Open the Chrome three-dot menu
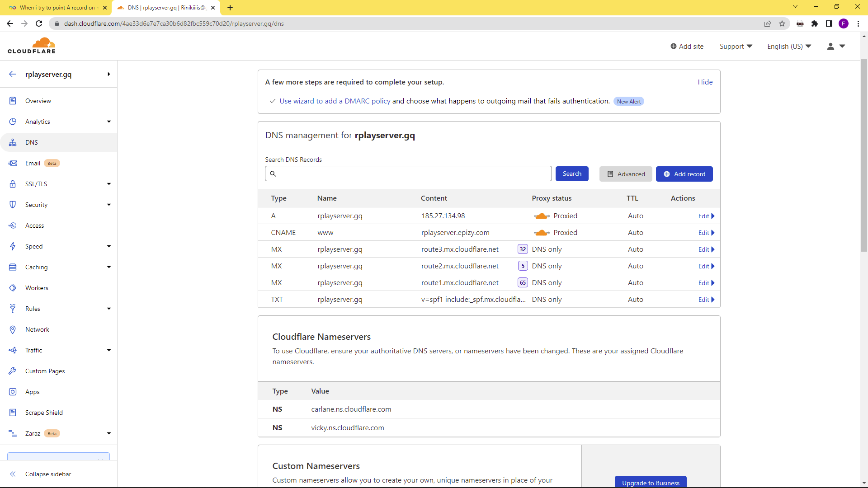 [858, 23]
